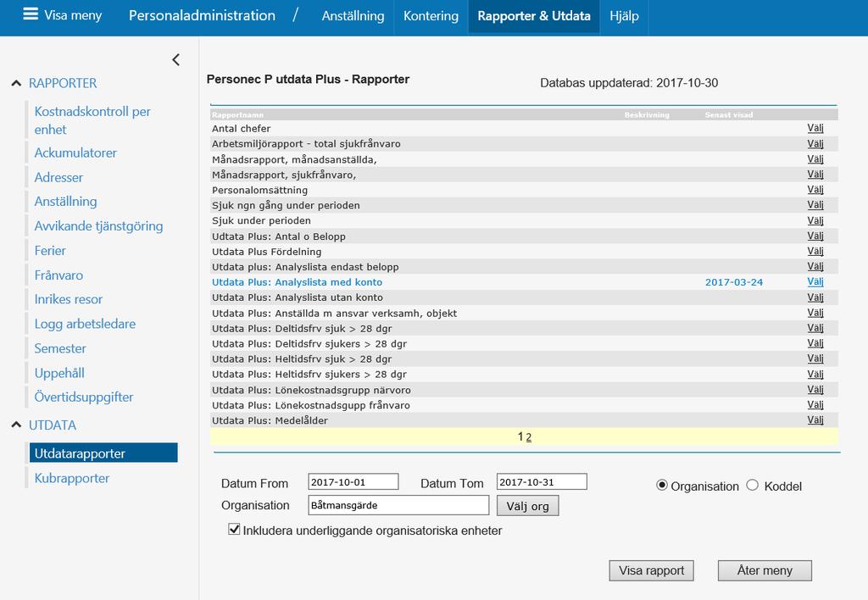Click Välj for Utdata Plus Fördelning

(815, 252)
